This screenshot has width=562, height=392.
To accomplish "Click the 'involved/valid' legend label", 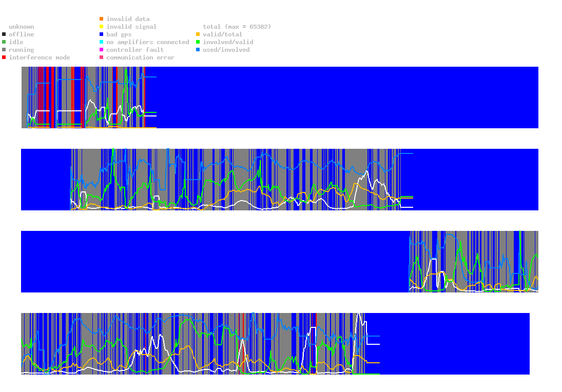I will click(228, 42).
